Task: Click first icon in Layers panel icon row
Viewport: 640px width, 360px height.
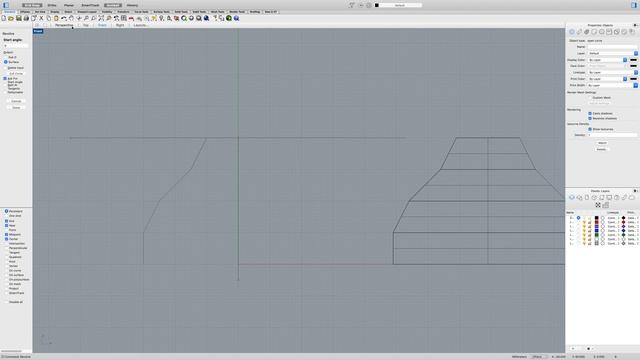Action: (x=572, y=198)
